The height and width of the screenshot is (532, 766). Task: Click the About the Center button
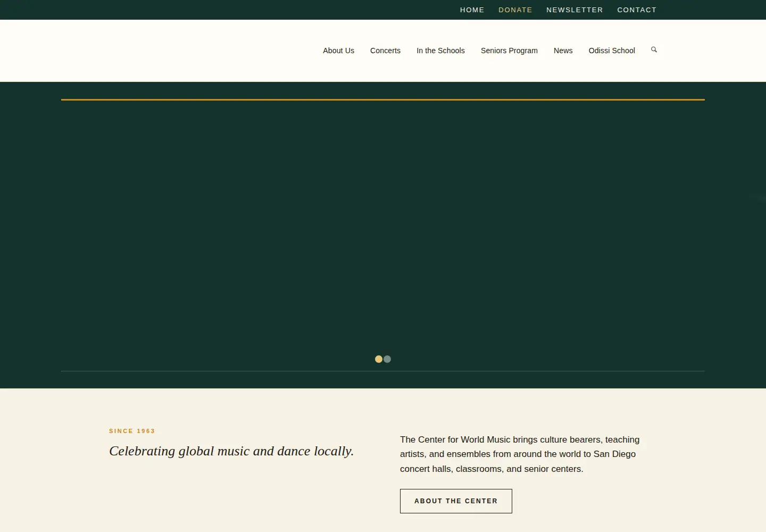tap(456, 501)
